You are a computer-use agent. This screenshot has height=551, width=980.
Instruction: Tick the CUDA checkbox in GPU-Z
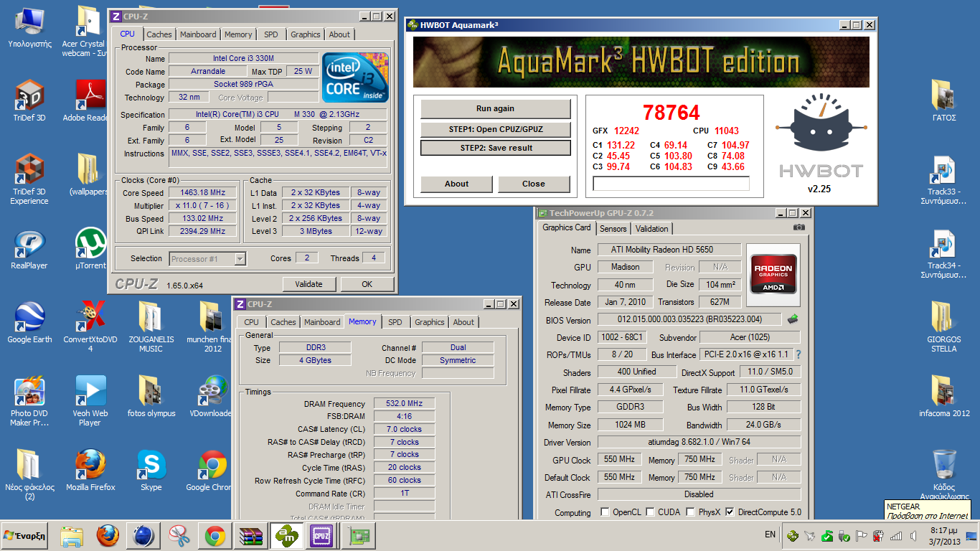tap(650, 512)
